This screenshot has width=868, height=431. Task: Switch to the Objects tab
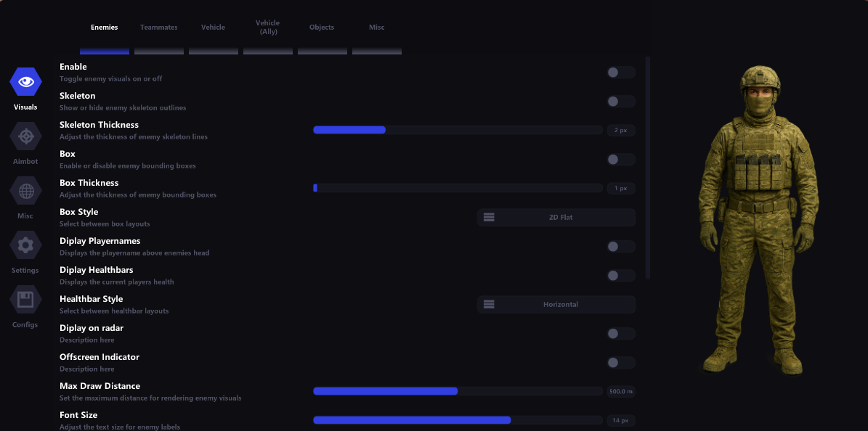point(322,28)
